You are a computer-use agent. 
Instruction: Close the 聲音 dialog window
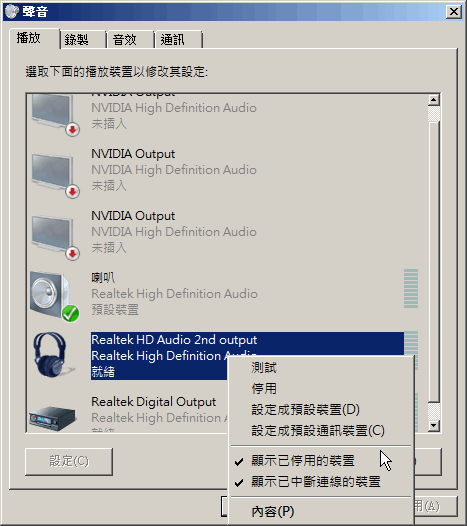tap(454, 12)
